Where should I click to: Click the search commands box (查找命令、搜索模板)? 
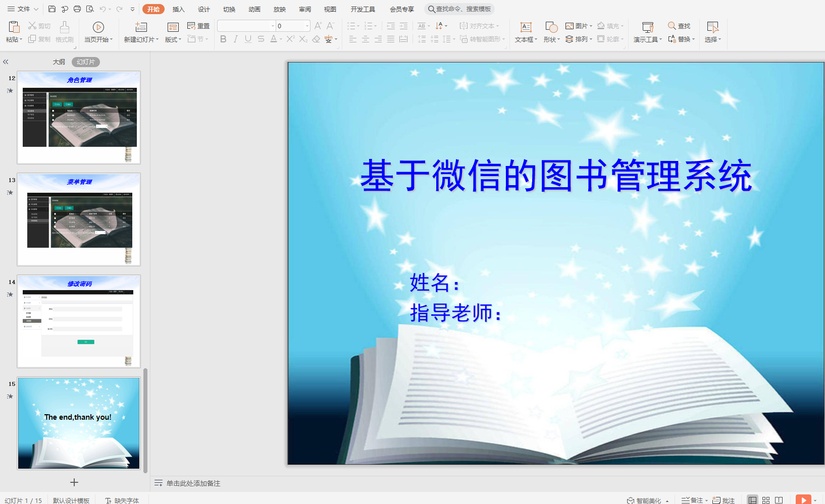tap(459, 9)
